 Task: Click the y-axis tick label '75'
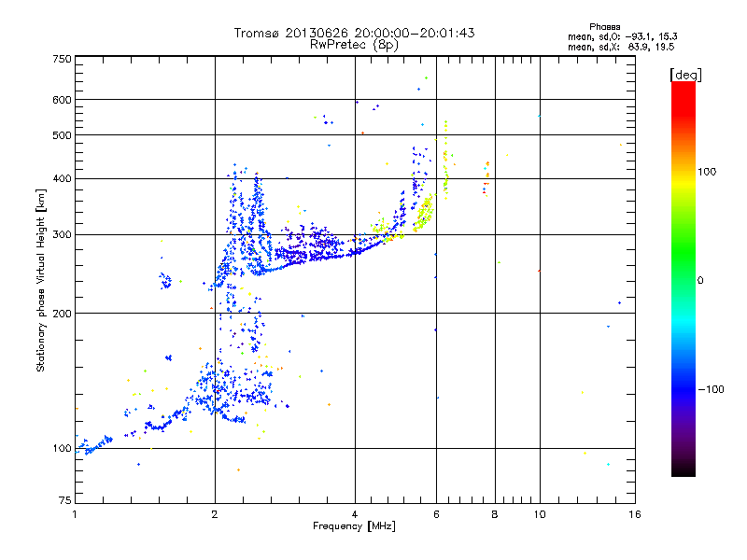[x=65, y=500]
